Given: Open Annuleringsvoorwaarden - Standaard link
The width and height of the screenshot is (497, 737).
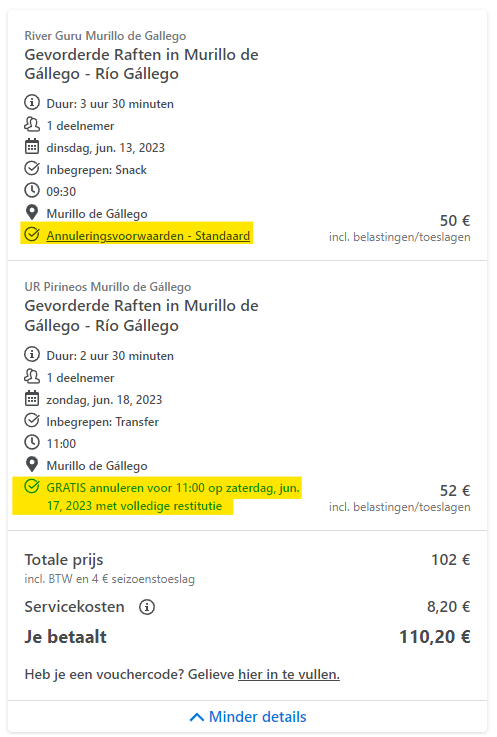Looking at the screenshot, I should (148, 235).
